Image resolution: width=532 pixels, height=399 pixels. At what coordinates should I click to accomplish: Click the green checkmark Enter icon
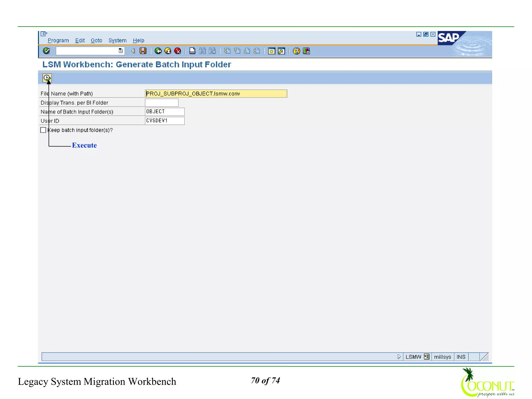point(46,51)
